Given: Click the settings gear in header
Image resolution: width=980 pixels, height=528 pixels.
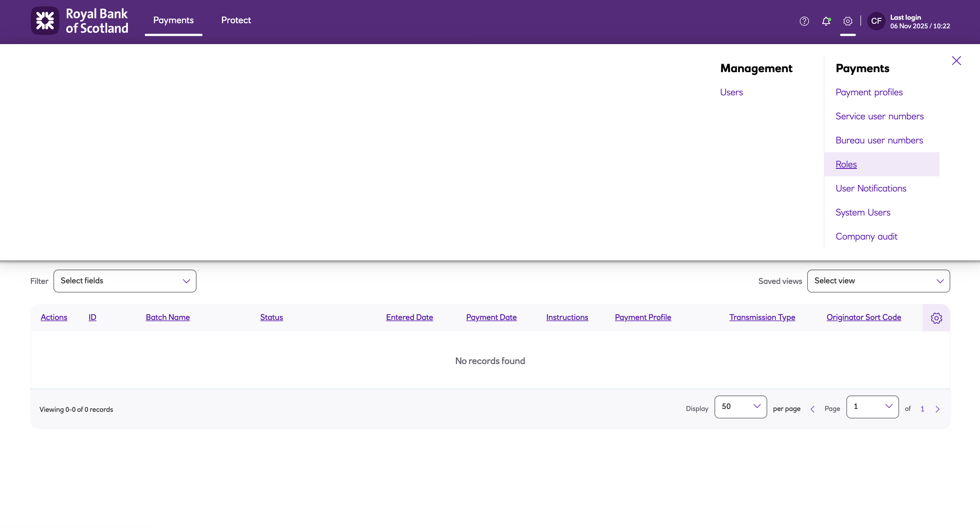Looking at the screenshot, I should coord(848,21).
